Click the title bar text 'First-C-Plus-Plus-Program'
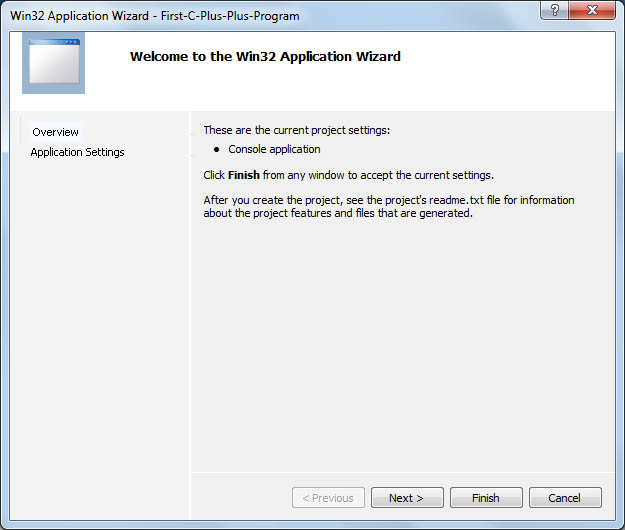 tap(230, 16)
